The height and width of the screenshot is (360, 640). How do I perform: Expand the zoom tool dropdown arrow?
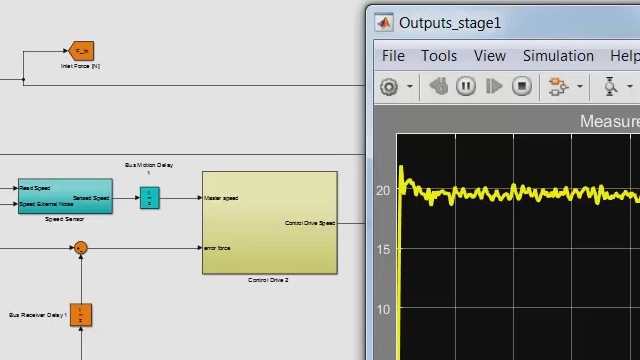point(630,87)
